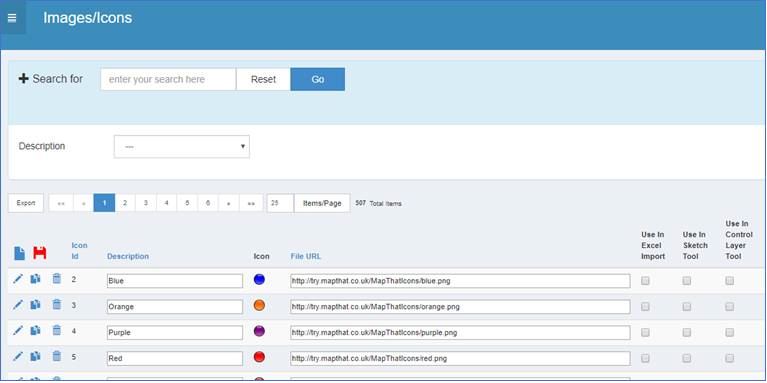Click the items per page number field
767x383 pixels.
(x=280, y=203)
